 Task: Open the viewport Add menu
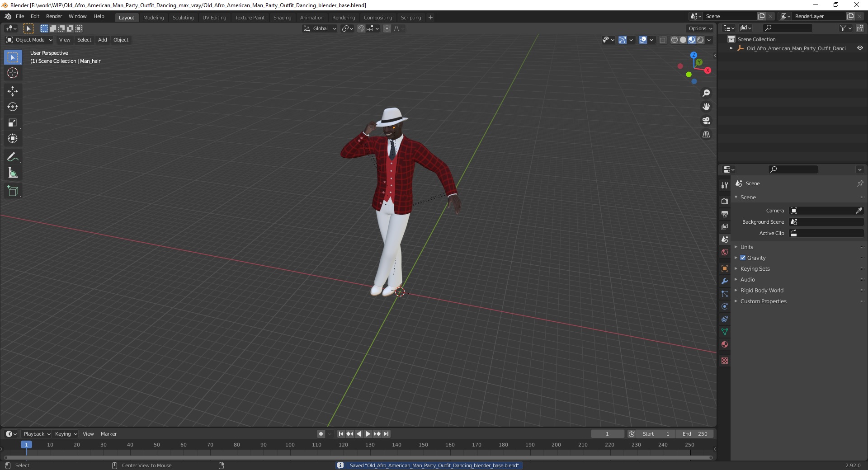point(103,40)
